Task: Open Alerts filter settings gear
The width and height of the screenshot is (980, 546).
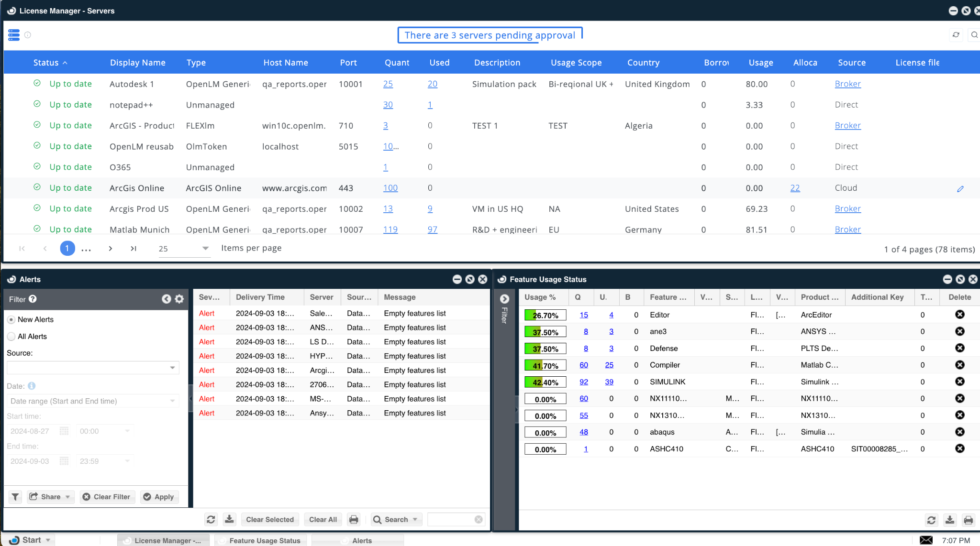Action: 179,299
